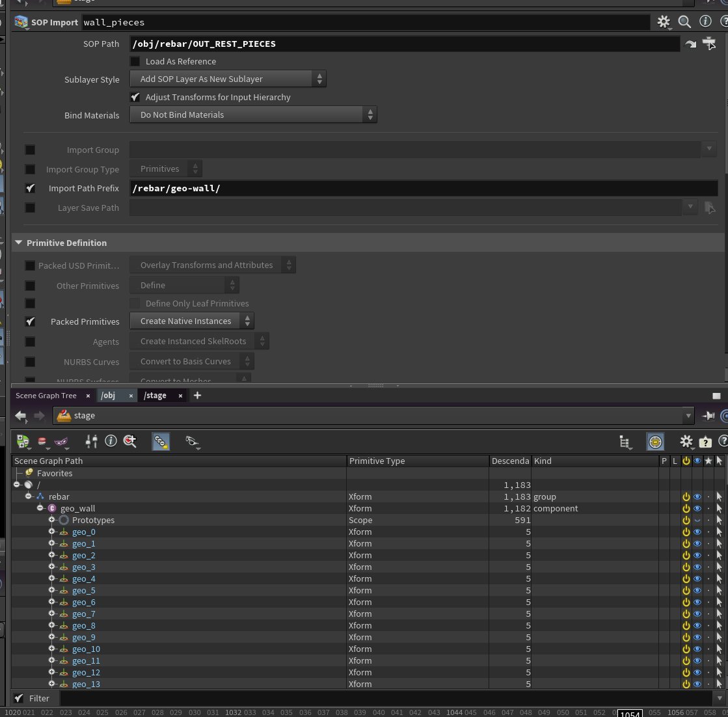Toggle activation of the geo_wall prim

tap(686, 508)
